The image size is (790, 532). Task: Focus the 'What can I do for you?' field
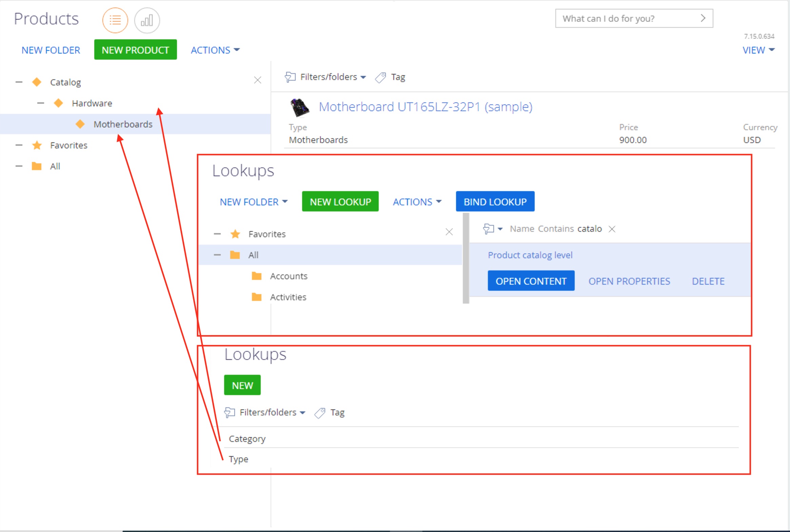[x=634, y=18]
